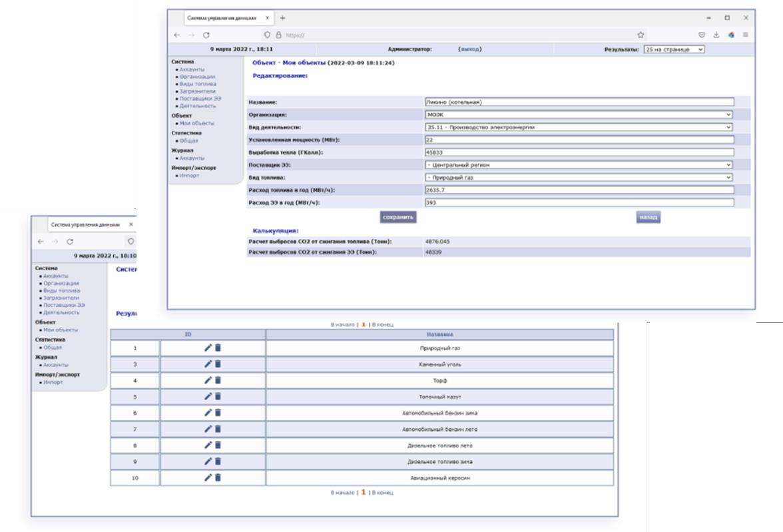
Task: Edit the Торф row with pencil icon
Action: pyautogui.click(x=208, y=380)
